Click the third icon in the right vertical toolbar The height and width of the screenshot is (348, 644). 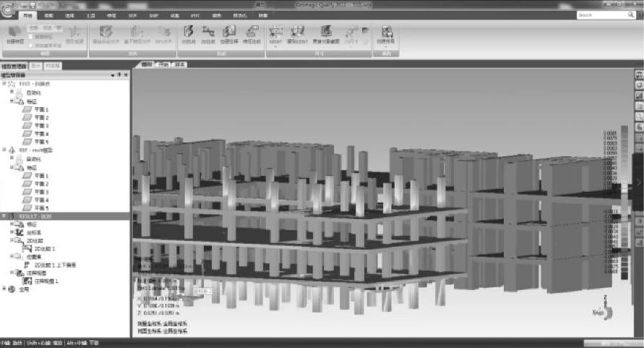[639, 96]
